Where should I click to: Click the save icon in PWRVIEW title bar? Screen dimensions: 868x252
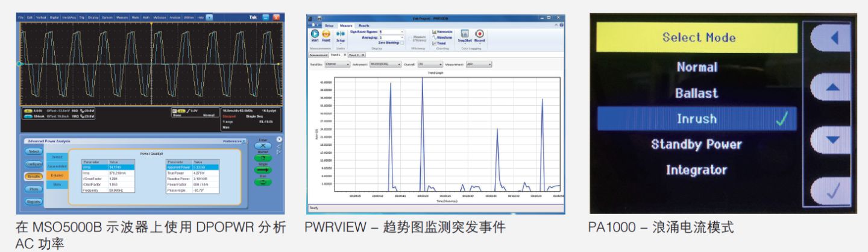319,18
